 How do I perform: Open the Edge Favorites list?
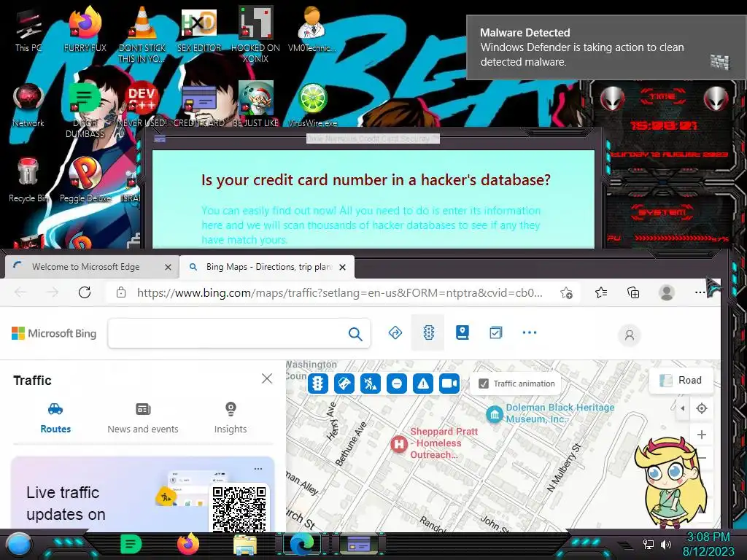pos(601,292)
